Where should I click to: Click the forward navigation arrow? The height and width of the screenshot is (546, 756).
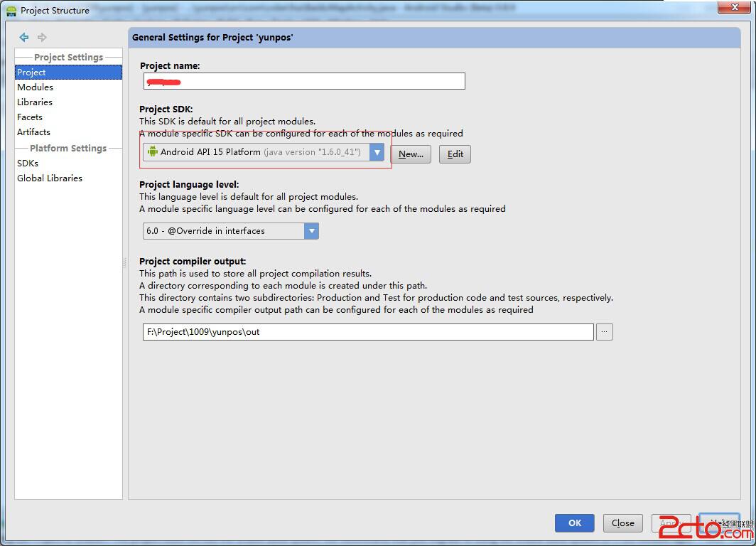[42, 37]
